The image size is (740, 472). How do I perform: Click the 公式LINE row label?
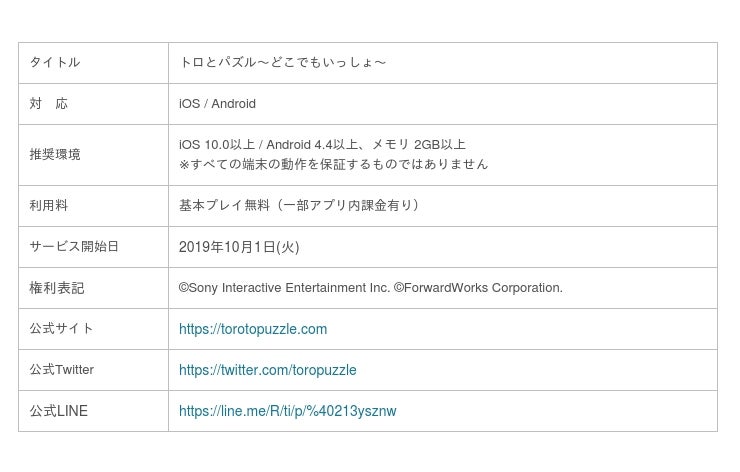(58, 411)
